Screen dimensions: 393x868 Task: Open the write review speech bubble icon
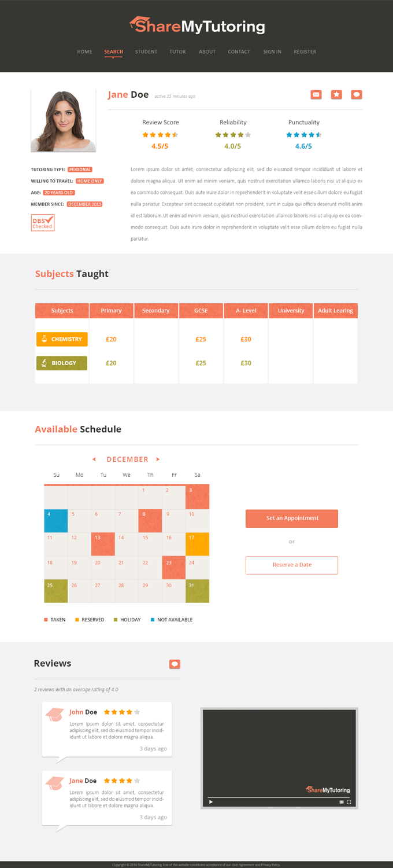pyautogui.click(x=175, y=664)
